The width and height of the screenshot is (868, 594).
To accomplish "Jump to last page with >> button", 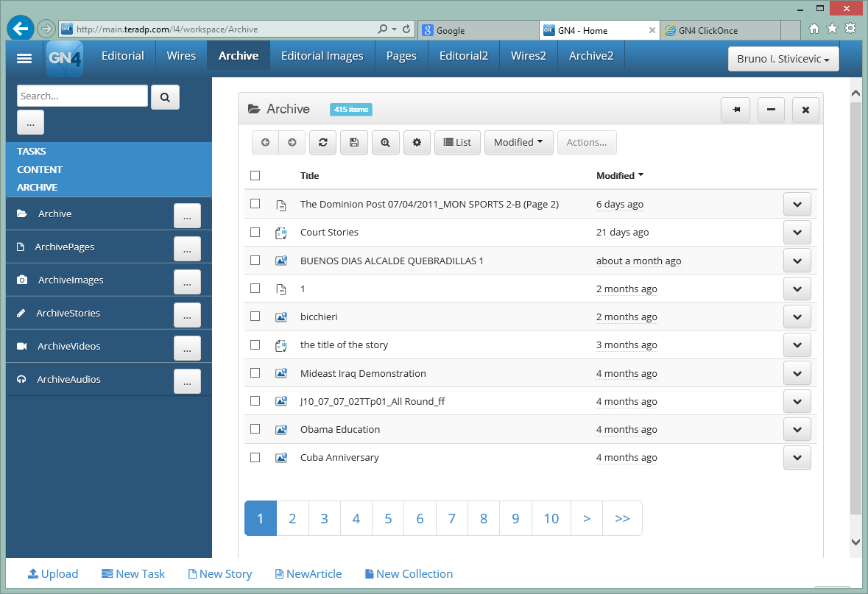I will (x=622, y=518).
